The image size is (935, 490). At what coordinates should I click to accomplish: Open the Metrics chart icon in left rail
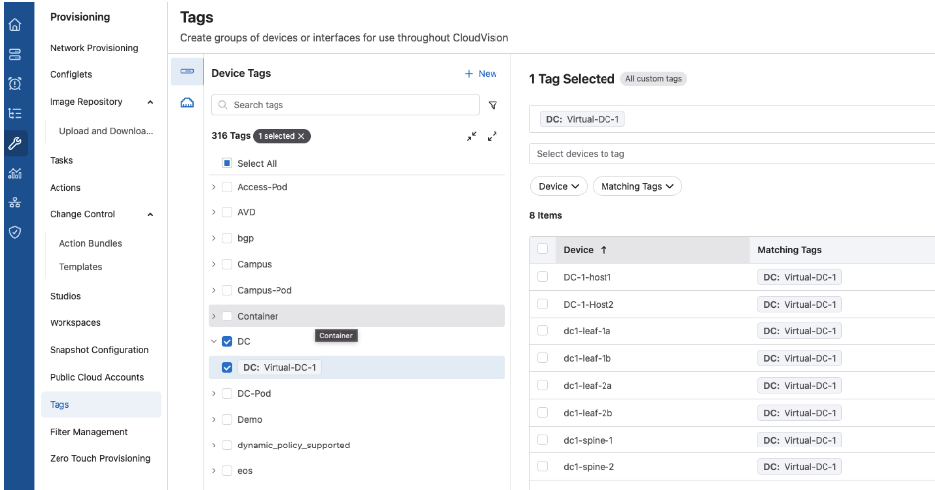15,173
